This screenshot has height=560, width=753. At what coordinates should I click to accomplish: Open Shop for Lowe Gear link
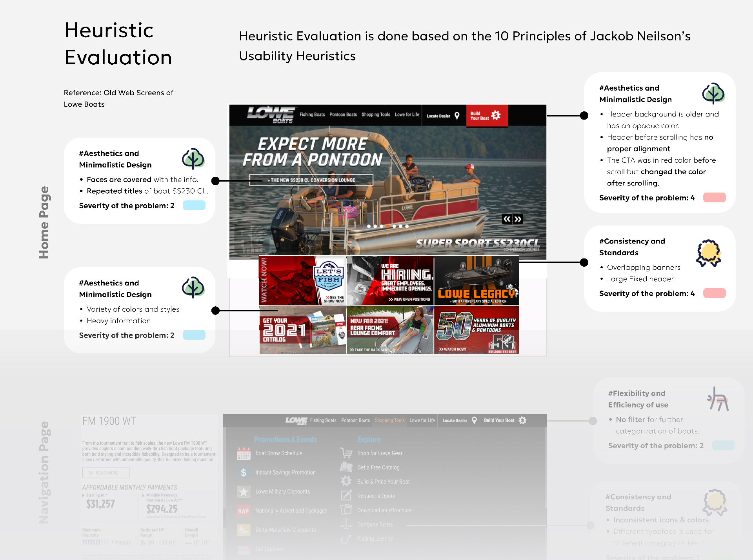click(x=380, y=453)
